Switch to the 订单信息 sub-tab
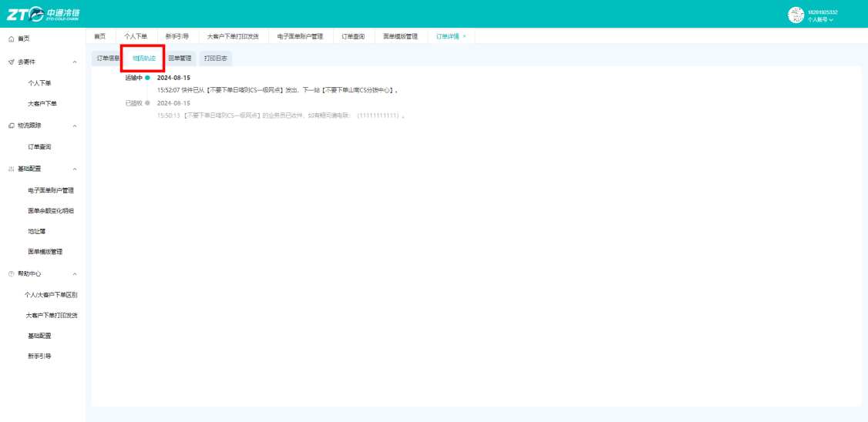The height and width of the screenshot is (422, 868). click(106, 58)
